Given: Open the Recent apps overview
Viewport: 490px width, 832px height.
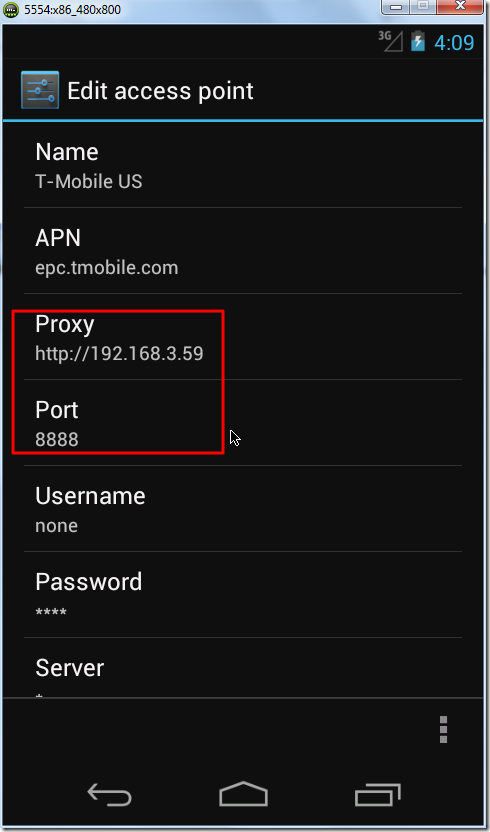Looking at the screenshot, I should click(377, 795).
